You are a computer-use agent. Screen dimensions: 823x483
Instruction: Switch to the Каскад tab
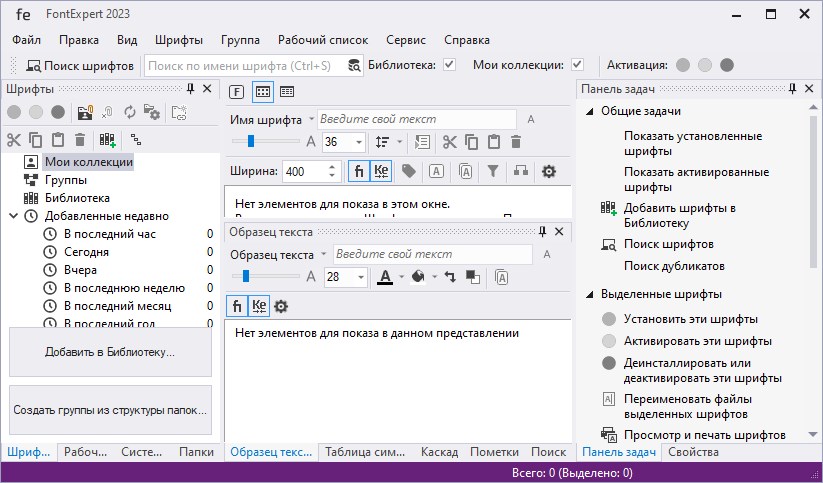pos(439,452)
